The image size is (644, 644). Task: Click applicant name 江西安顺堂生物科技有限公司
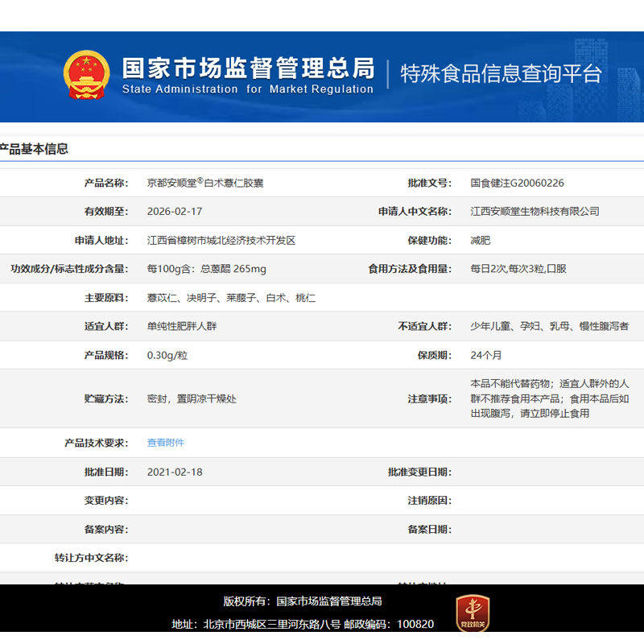coord(535,212)
